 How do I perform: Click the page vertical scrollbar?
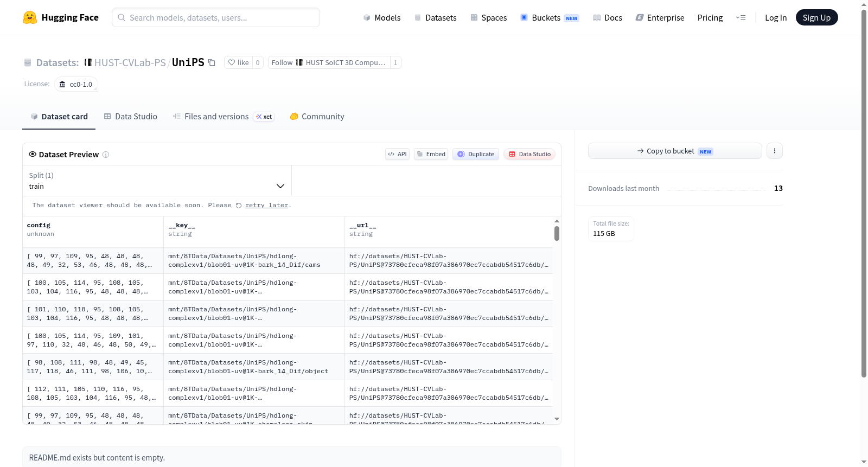point(864,193)
